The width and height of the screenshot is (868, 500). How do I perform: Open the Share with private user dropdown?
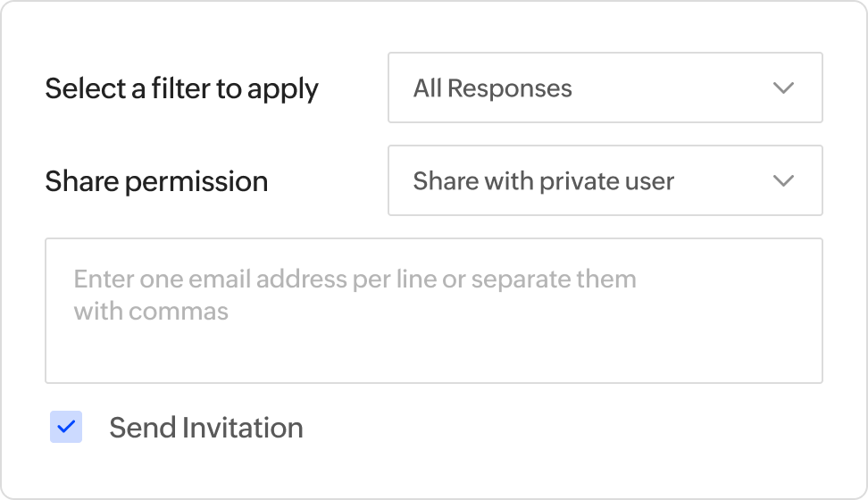tap(605, 180)
